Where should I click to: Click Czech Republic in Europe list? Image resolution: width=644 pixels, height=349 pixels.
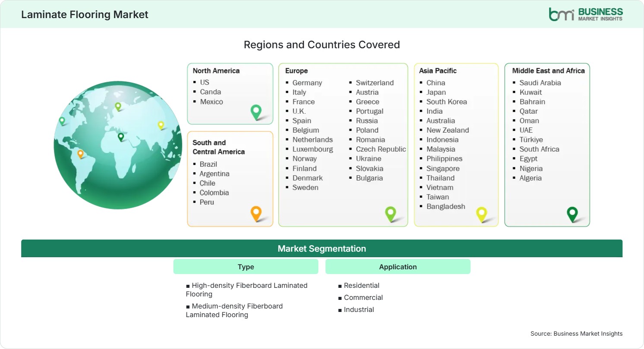click(x=381, y=149)
